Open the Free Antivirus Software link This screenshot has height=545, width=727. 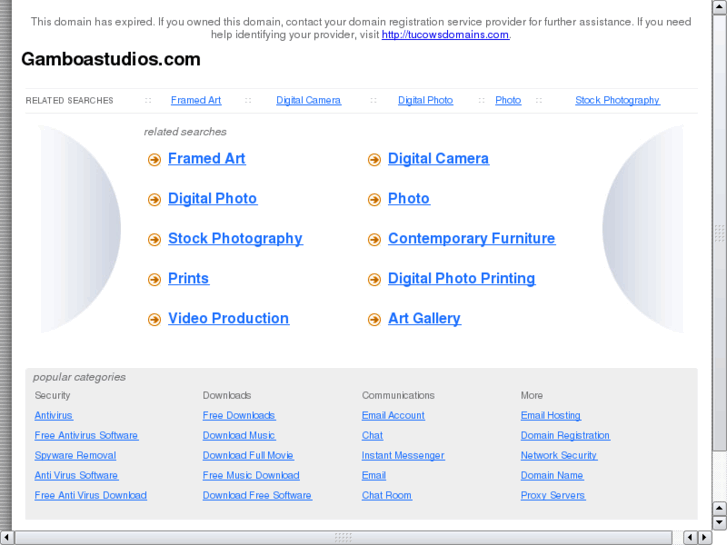click(x=86, y=436)
